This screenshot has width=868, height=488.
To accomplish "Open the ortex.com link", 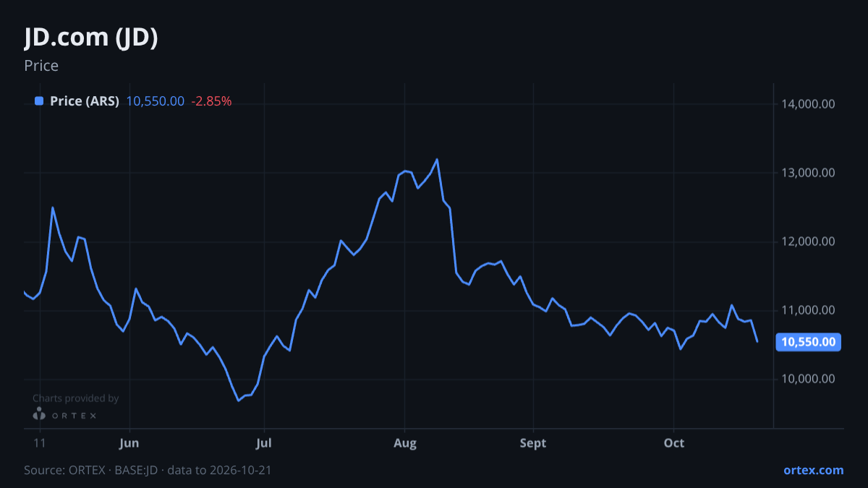I will point(814,470).
